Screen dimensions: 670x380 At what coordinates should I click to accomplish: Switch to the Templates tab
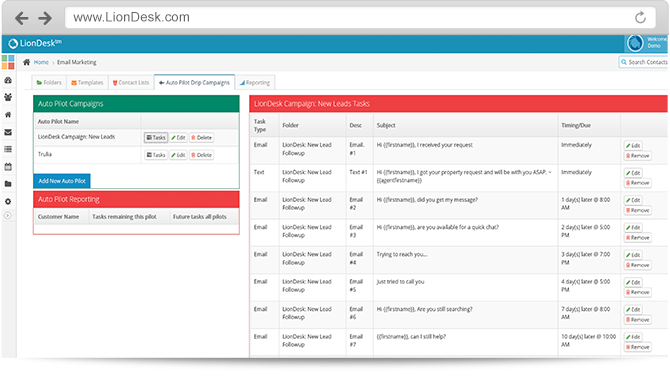tap(87, 82)
